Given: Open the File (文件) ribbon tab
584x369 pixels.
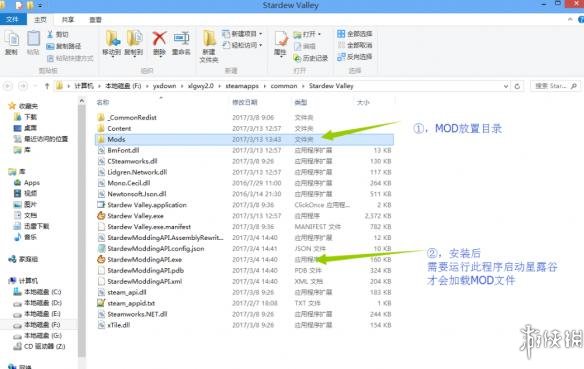Looking at the screenshot, I should tap(13, 19).
